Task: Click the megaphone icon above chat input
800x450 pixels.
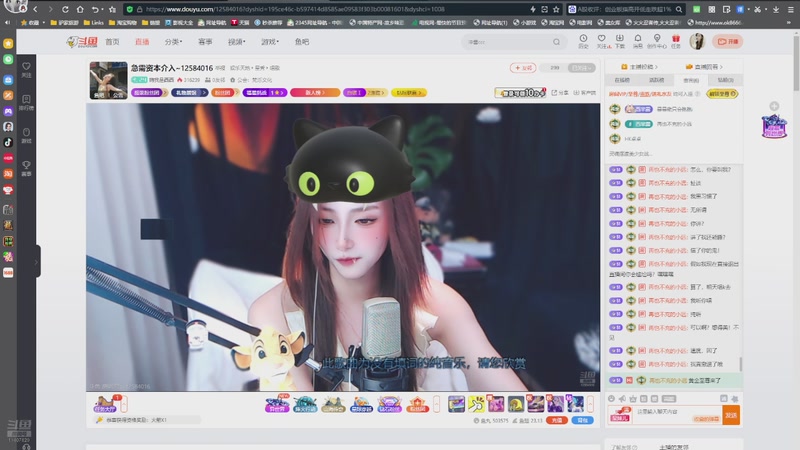Action: [622, 398]
